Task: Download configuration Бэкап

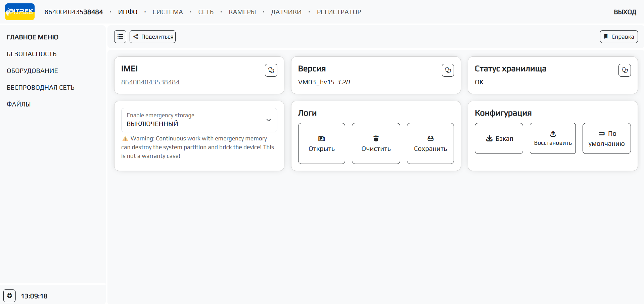Action: click(x=499, y=138)
